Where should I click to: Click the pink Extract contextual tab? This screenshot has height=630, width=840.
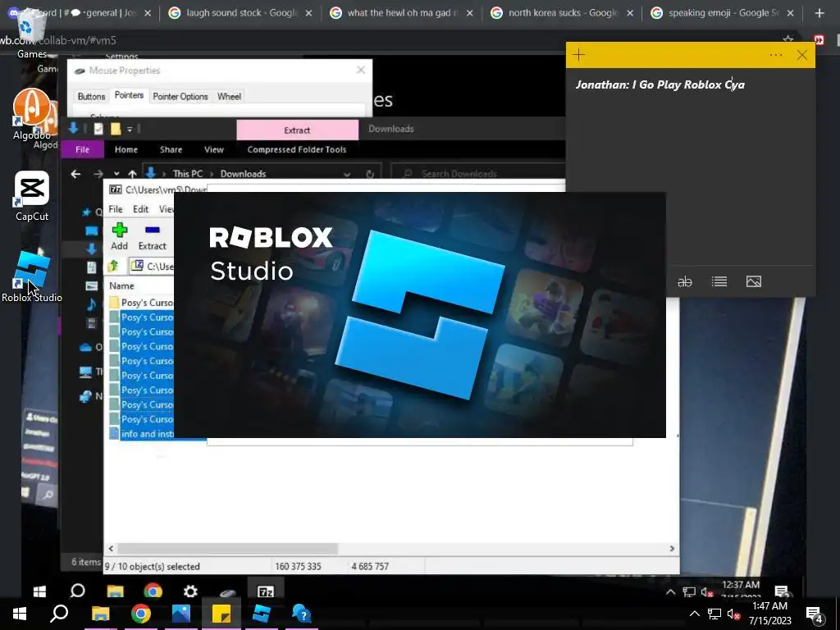tap(297, 130)
